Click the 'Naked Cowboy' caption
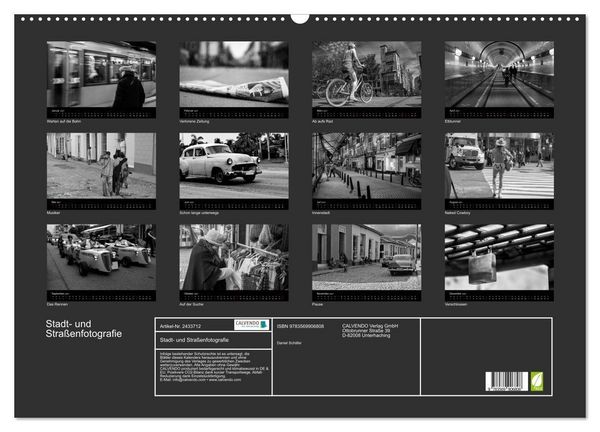This screenshot has height=432, width=600. click(x=458, y=213)
